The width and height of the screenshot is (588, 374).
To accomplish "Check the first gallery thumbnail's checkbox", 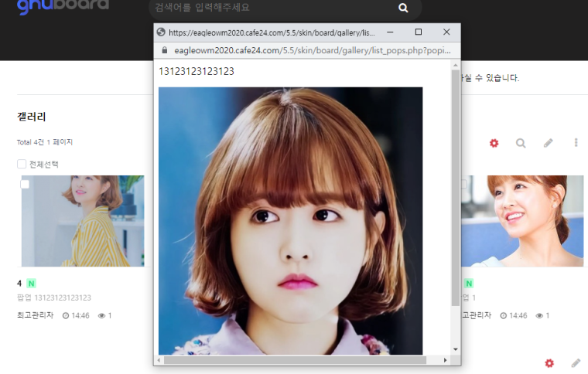I will (x=25, y=184).
